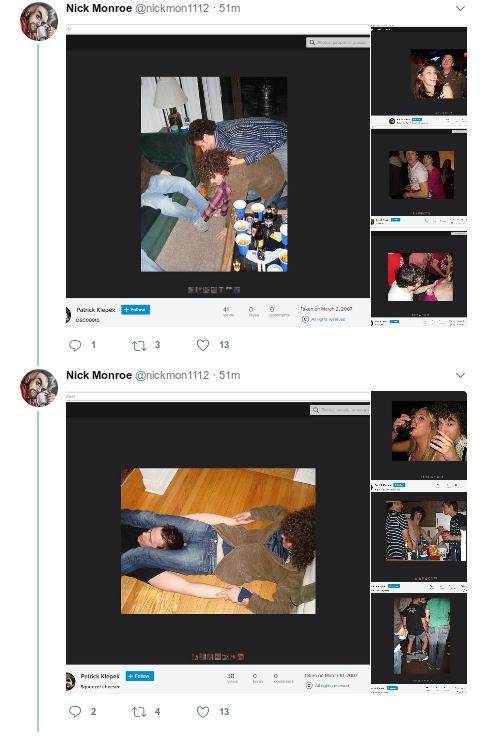Open middle-right thumbnail of first tweet
This screenshot has height=736, width=484.
[419, 179]
